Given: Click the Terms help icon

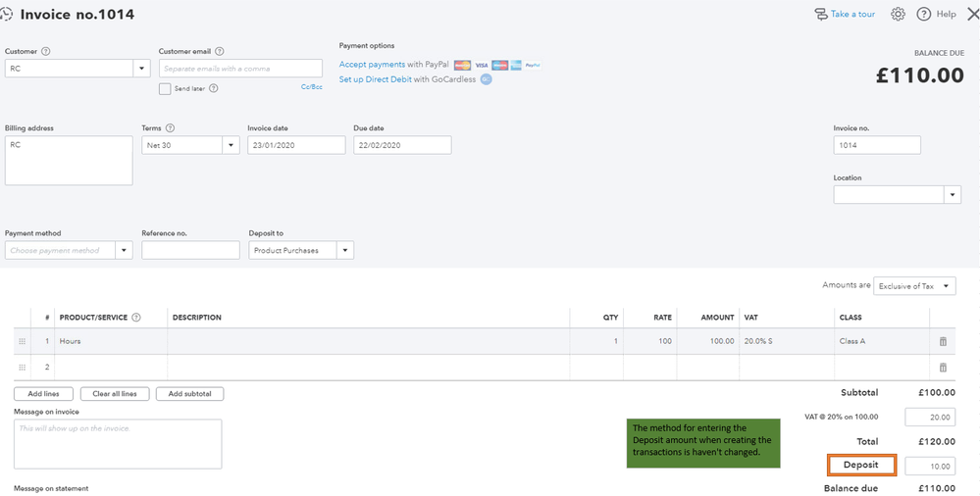Looking at the screenshot, I should 171,128.
